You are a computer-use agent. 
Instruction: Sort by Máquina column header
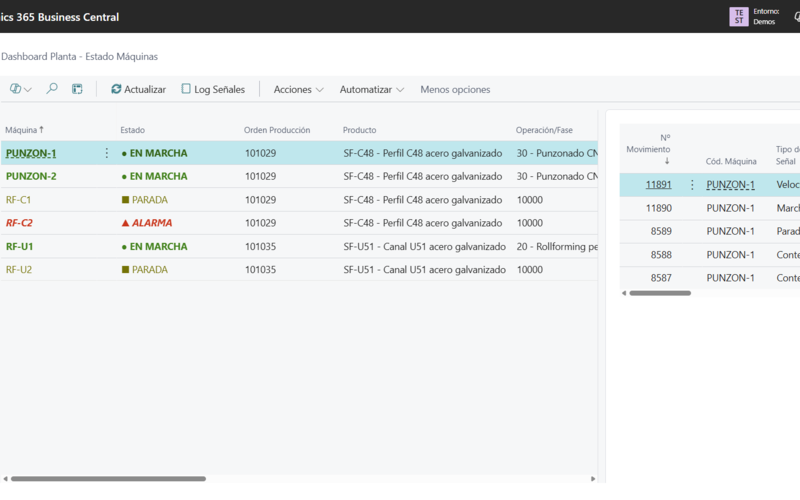(24, 130)
